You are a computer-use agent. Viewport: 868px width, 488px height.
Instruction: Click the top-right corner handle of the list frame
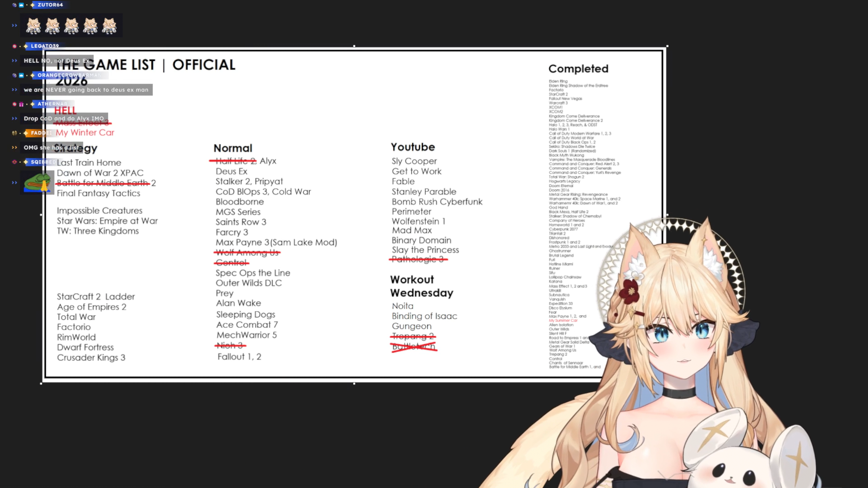click(x=667, y=46)
